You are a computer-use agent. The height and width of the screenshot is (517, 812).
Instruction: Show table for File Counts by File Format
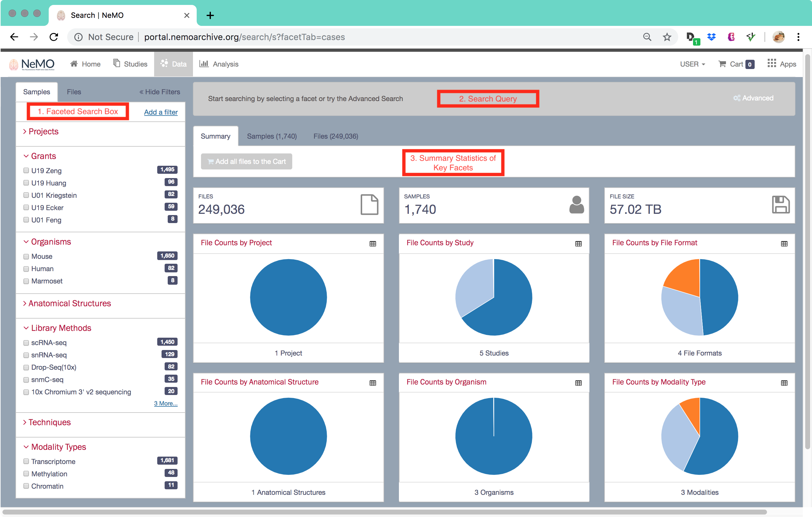tap(784, 244)
